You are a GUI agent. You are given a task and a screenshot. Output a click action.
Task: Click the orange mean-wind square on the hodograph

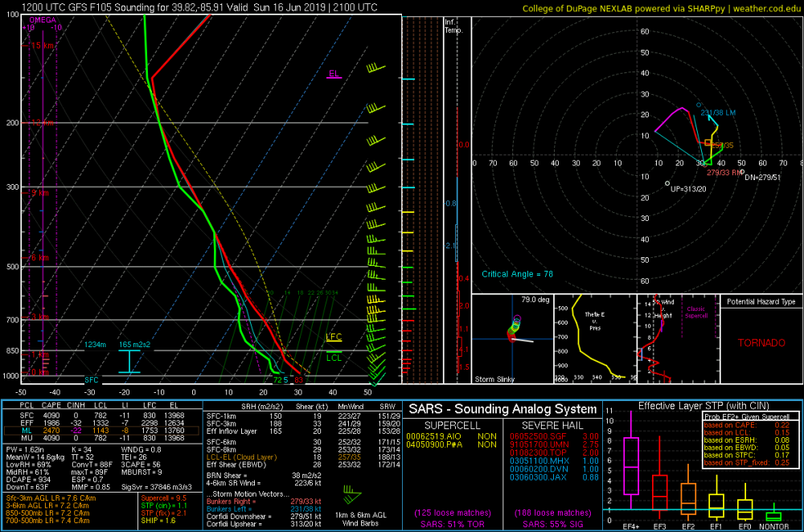click(x=708, y=143)
